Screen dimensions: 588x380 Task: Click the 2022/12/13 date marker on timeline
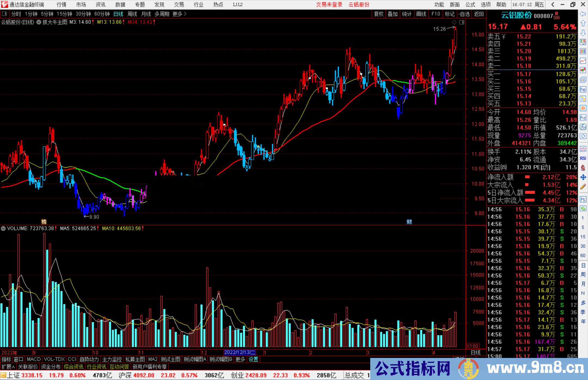click(x=240, y=352)
